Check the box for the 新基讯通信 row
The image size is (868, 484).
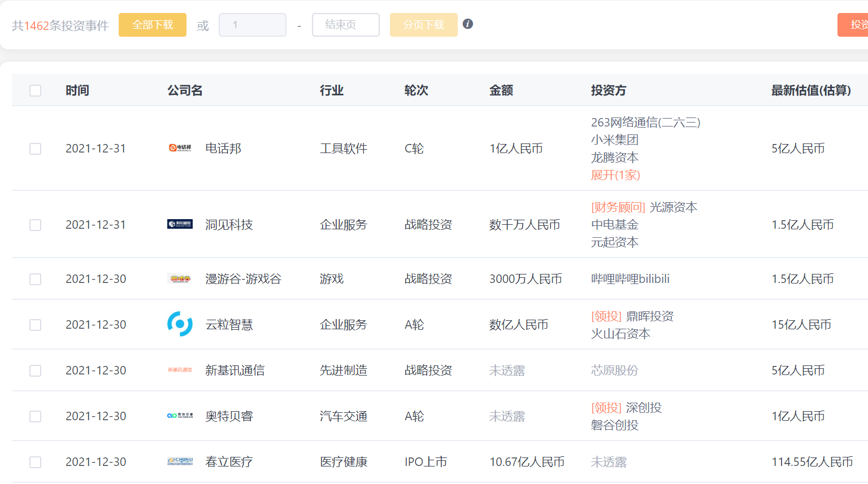pyautogui.click(x=35, y=370)
